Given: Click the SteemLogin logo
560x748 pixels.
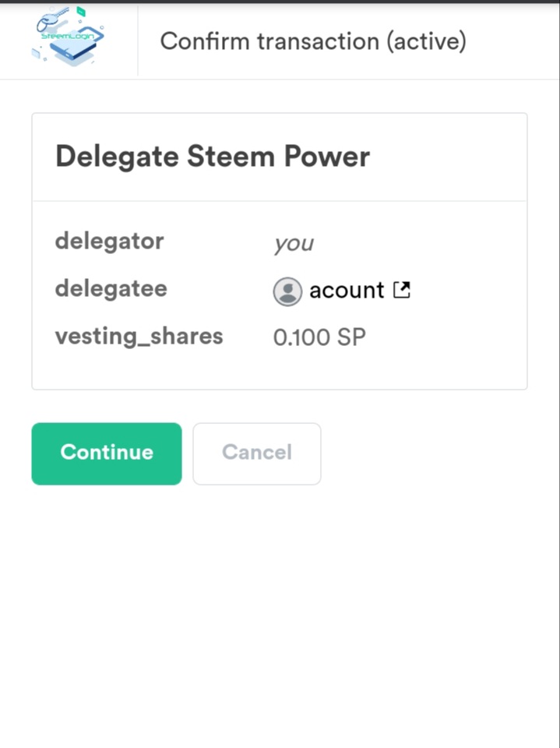Looking at the screenshot, I should coord(68,37).
